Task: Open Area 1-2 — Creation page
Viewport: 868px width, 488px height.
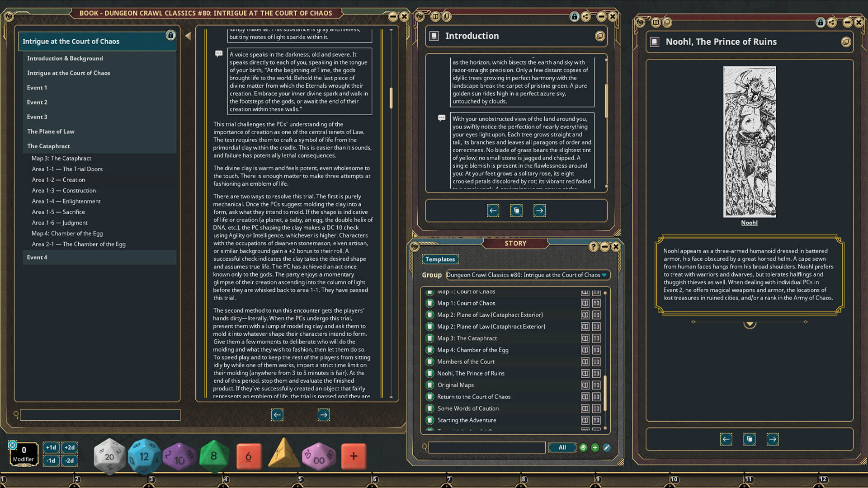Action: coord(58,180)
